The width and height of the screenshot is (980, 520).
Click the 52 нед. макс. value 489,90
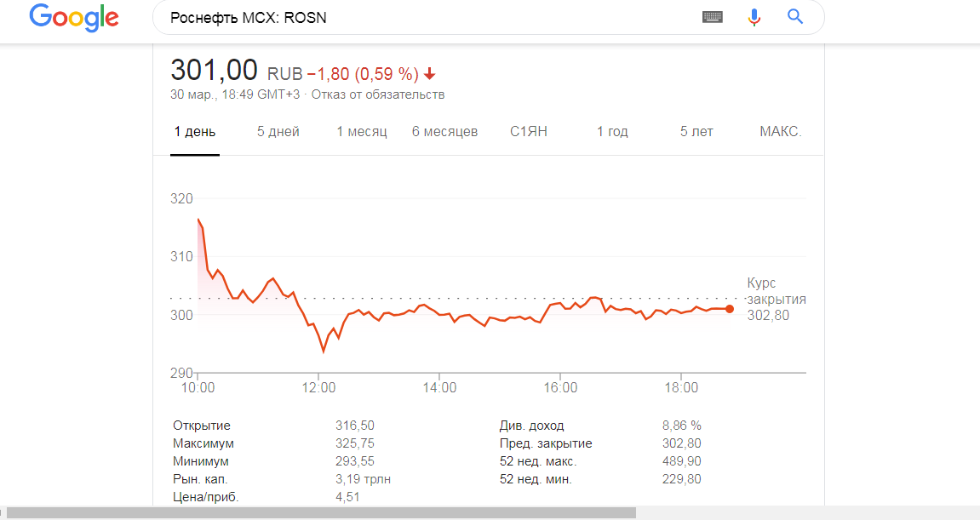click(682, 461)
